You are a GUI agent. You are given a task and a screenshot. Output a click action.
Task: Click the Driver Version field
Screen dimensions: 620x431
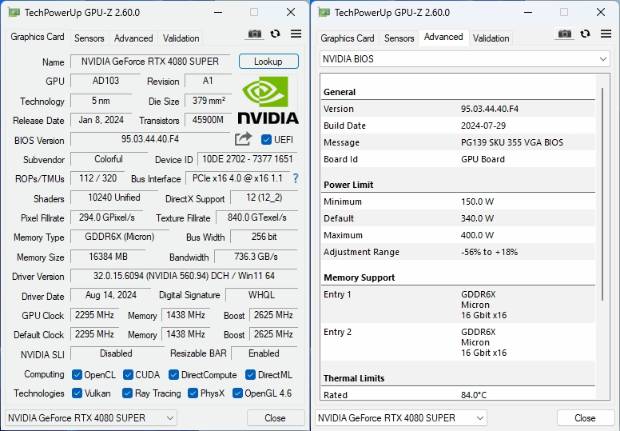(x=184, y=276)
